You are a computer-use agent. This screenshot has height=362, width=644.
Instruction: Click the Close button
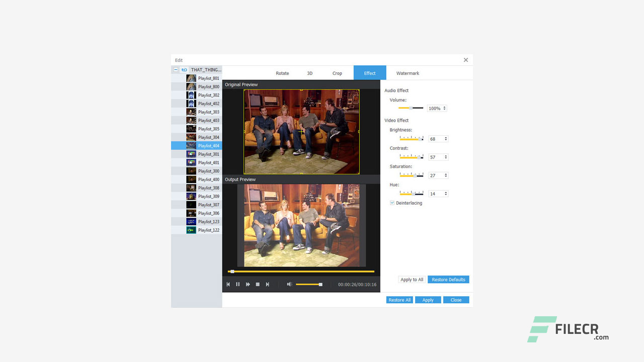[456, 300]
